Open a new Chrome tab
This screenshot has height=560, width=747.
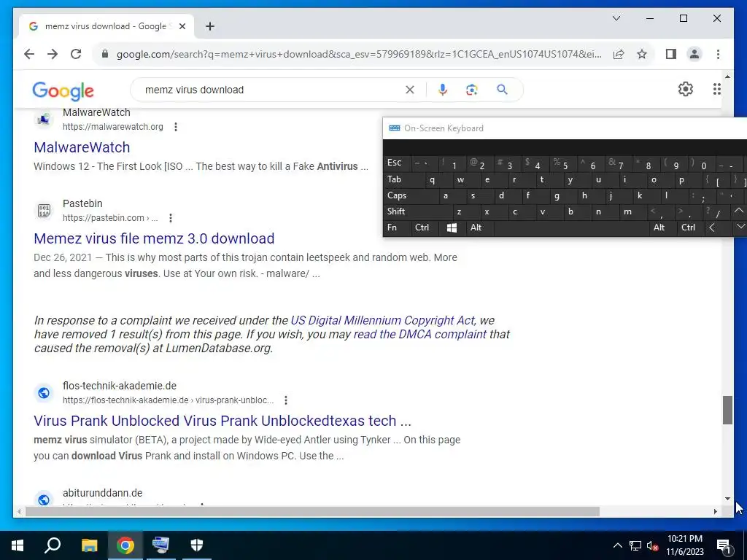click(x=210, y=26)
